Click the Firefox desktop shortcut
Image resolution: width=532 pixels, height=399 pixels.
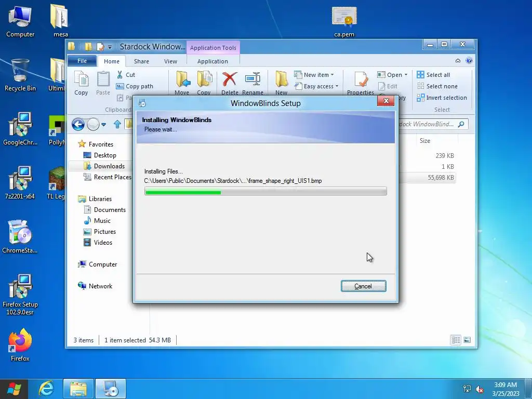pos(20,345)
